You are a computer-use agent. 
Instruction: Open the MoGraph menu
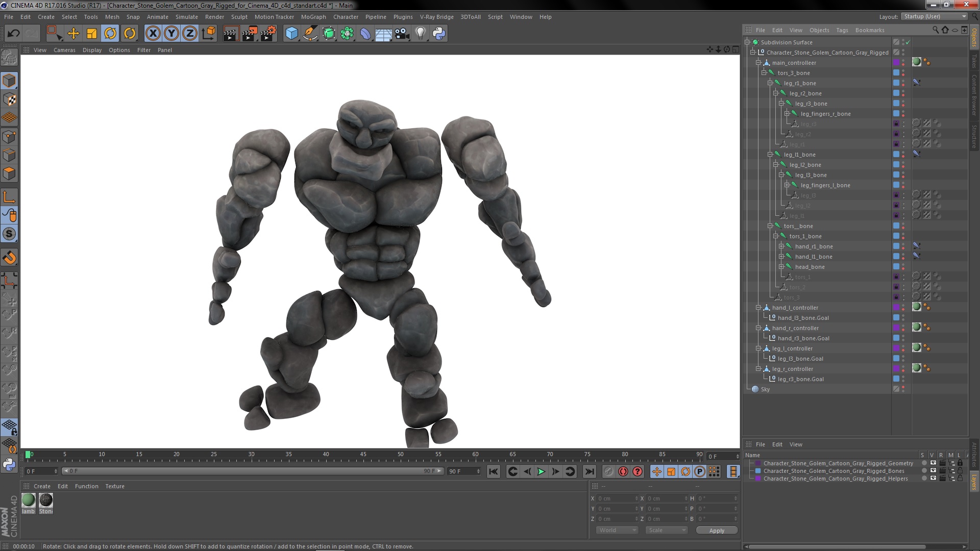pos(313,17)
